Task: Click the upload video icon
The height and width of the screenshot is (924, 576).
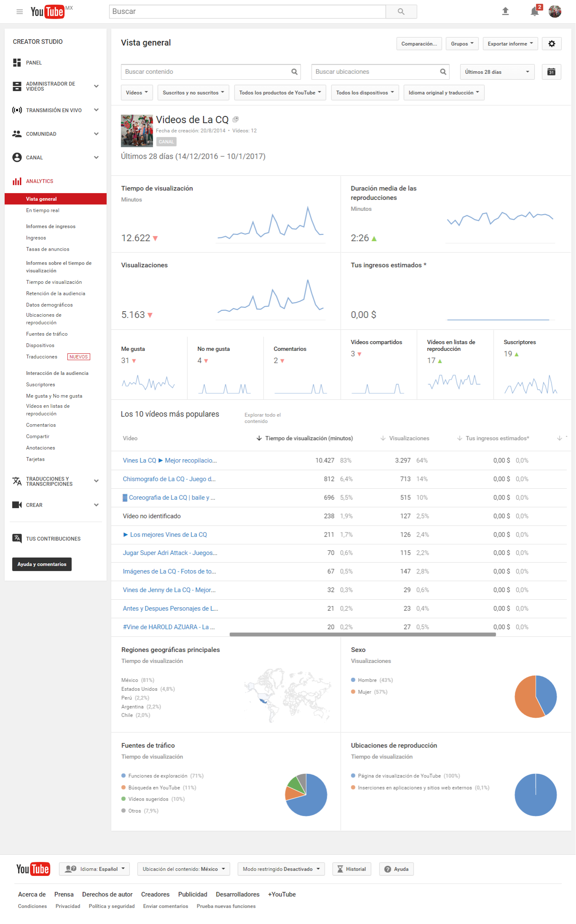Action: 505,11
